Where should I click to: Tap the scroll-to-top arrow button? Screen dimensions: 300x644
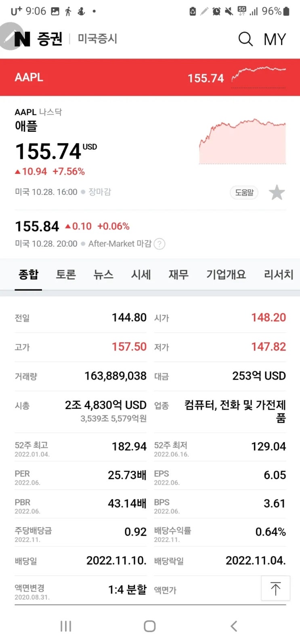pyautogui.click(x=275, y=588)
